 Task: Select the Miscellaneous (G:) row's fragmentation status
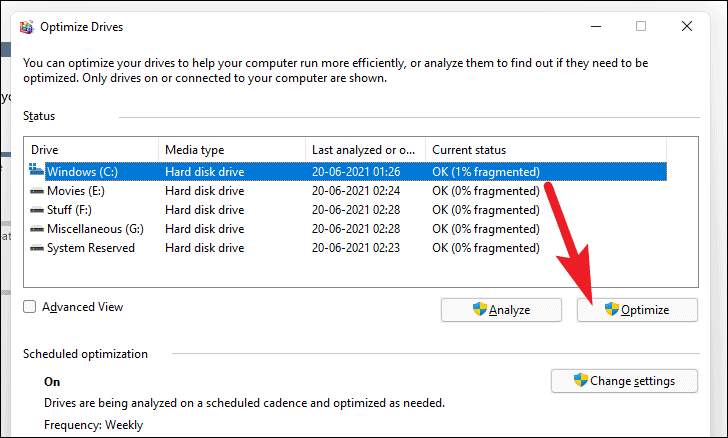pos(486,229)
